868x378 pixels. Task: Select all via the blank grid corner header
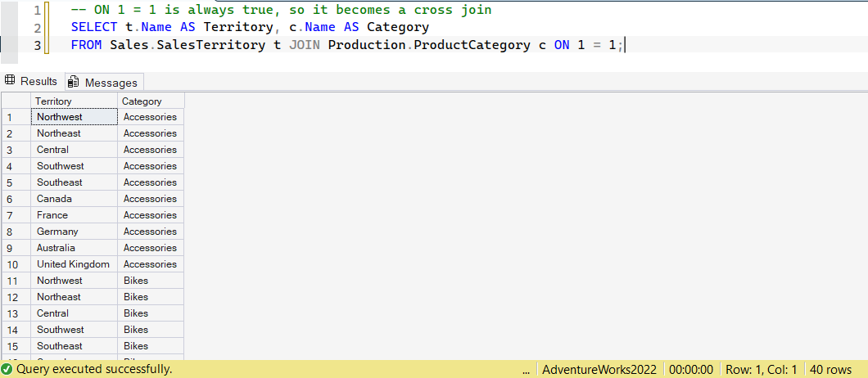pyautogui.click(x=16, y=101)
